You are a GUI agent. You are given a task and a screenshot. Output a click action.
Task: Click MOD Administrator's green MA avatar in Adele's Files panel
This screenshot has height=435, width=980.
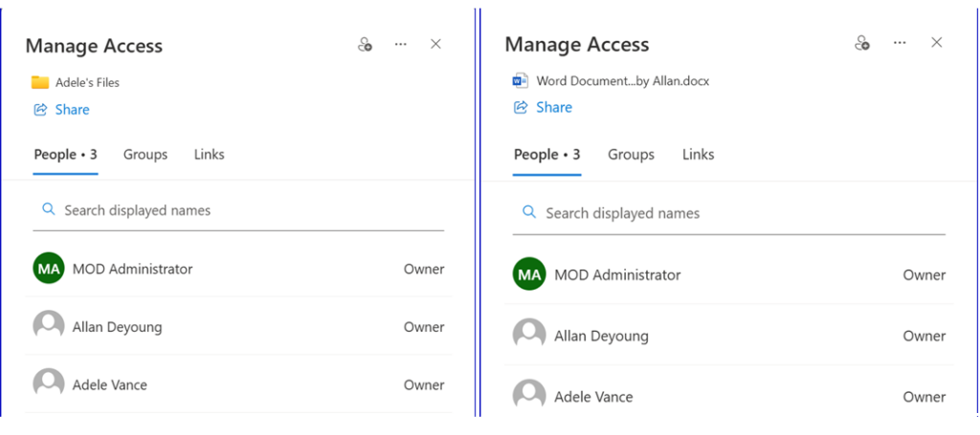[49, 270]
